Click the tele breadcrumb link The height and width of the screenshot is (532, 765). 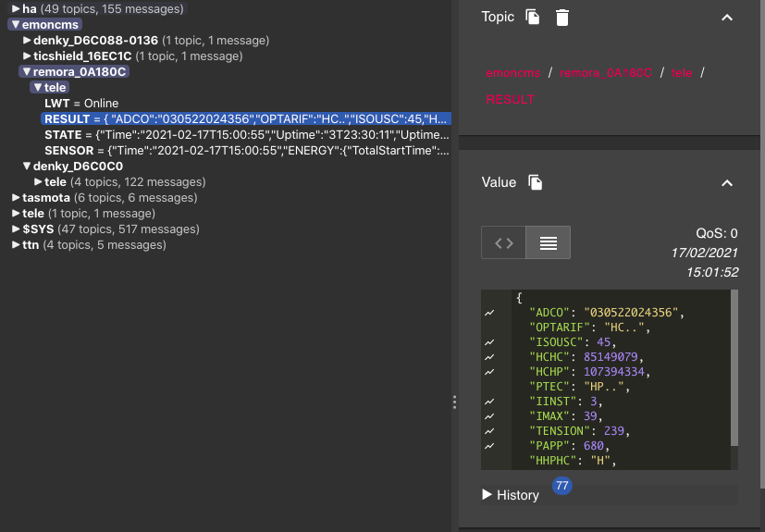[682, 73]
